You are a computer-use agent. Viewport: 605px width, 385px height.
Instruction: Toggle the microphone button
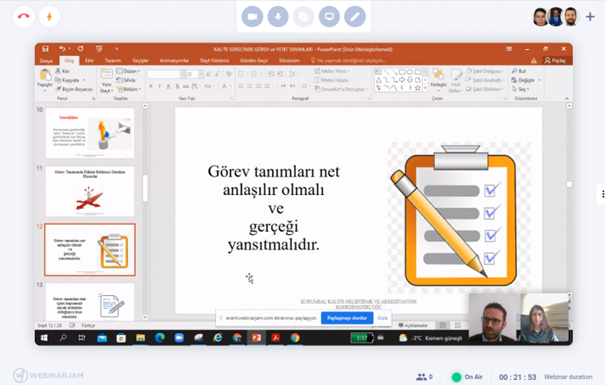(x=278, y=17)
